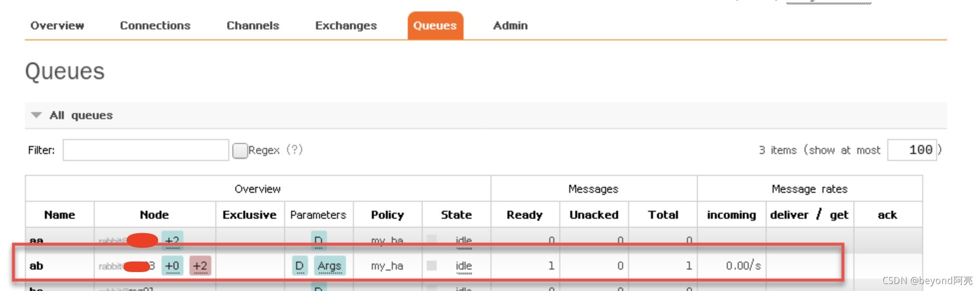Click the Message rates group header
Image resolution: width=980 pixels, height=291 pixels.
click(x=810, y=189)
